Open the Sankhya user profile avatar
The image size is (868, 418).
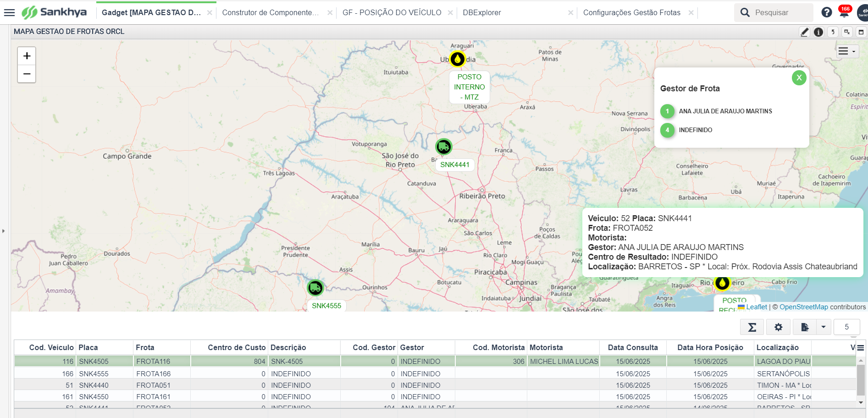(x=862, y=13)
